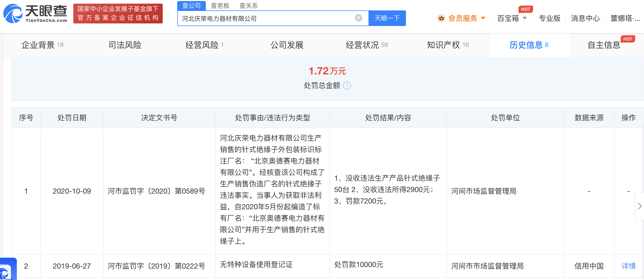644x280 pixels.
Task: Open 消息中心 from the top bar
Action: coord(585,18)
